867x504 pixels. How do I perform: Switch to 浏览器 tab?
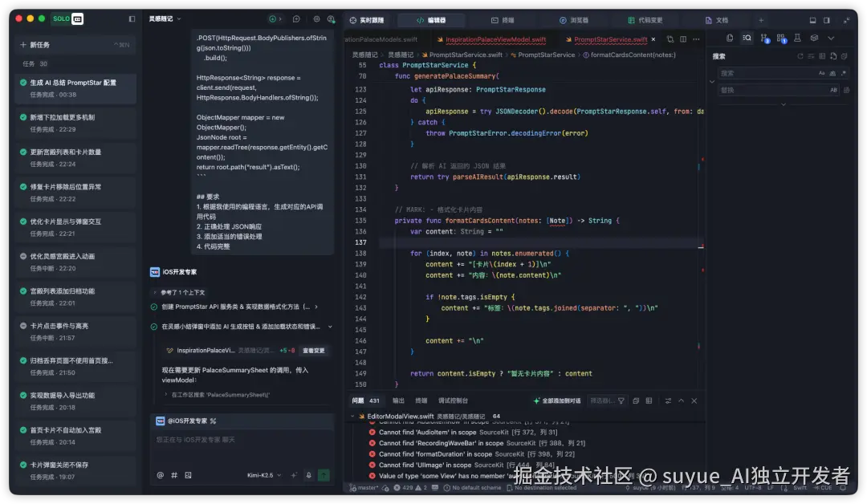[573, 20]
